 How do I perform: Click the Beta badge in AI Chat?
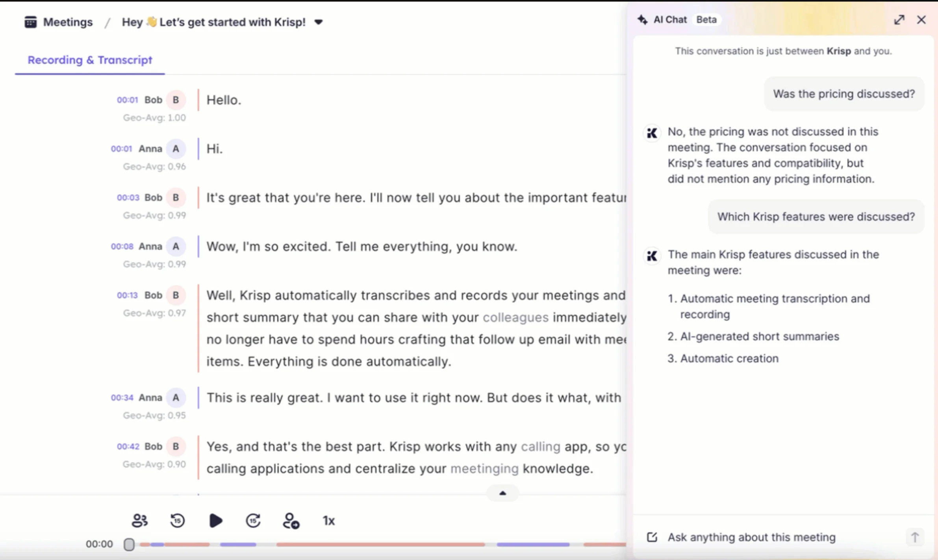(x=706, y=20)
